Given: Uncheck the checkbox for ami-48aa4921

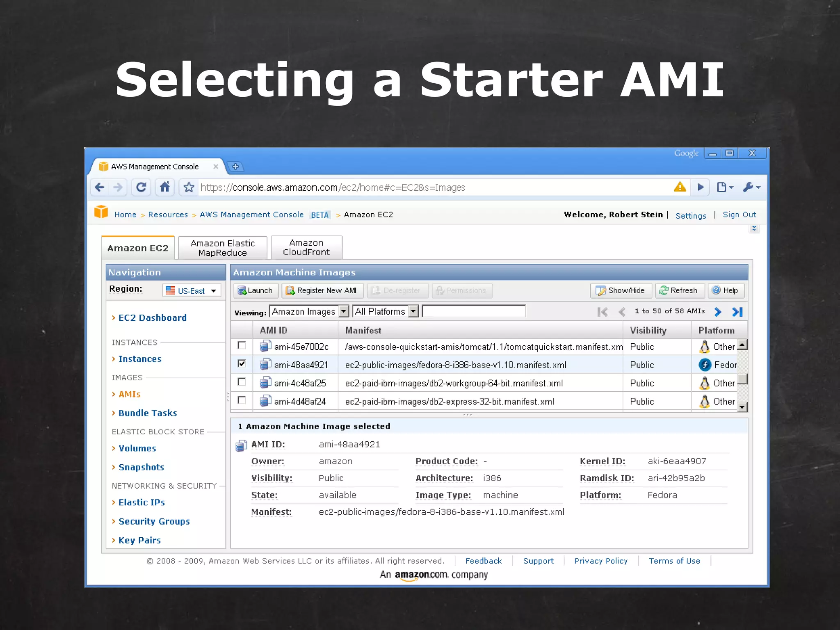Looking at the screenshot, I should (242, 363).
